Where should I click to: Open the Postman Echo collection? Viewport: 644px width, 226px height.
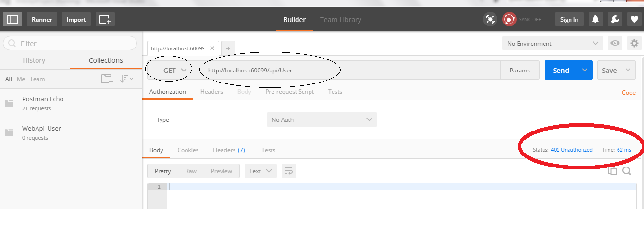[71, 103]
